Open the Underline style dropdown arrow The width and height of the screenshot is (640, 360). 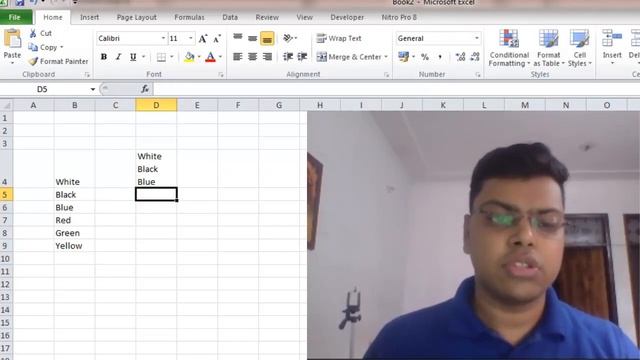pos(143,57)
